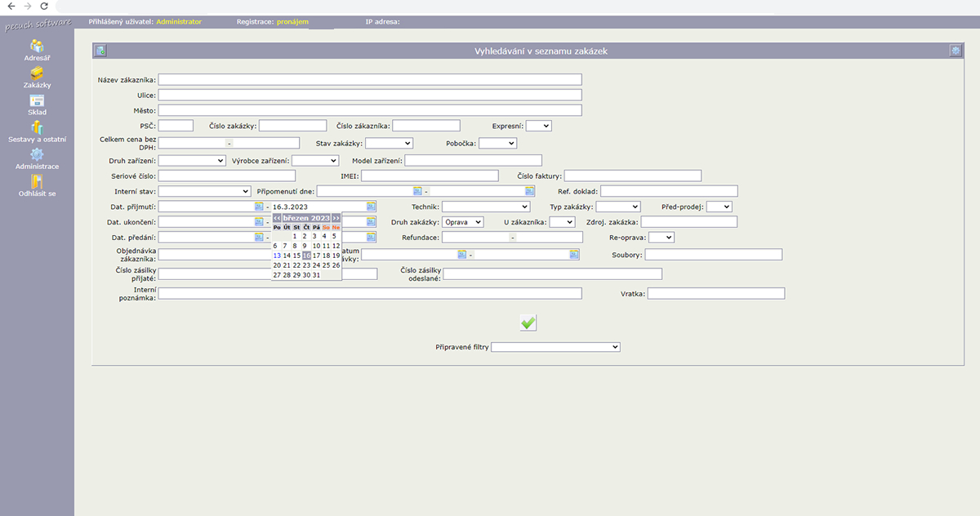Open the Dat. přijmutí start date calendar icon
The width and height of the screenshot is (980, 516).
pos(259,207)
